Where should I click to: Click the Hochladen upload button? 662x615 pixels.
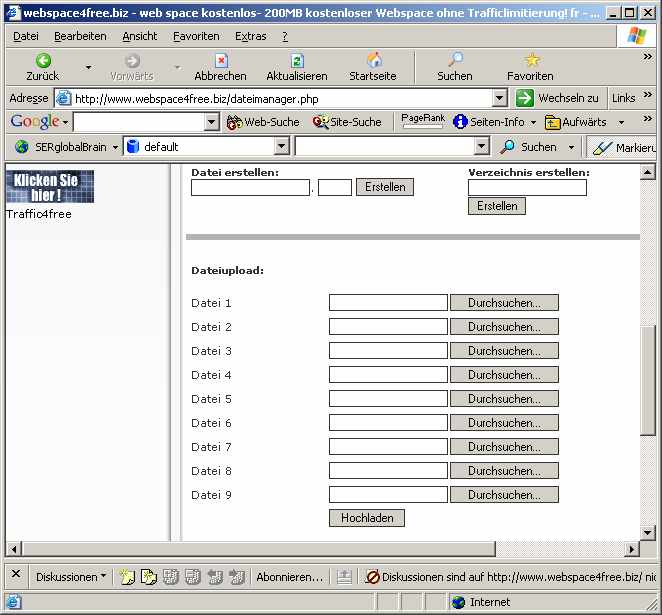(x=366, y=518)
